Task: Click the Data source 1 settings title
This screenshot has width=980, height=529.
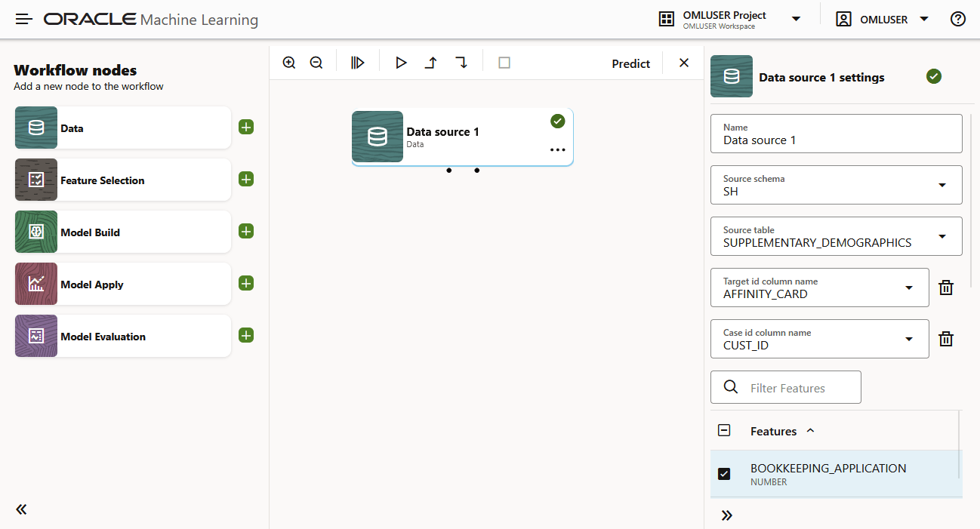Action: pyautogui.click(x=821, y=77)
